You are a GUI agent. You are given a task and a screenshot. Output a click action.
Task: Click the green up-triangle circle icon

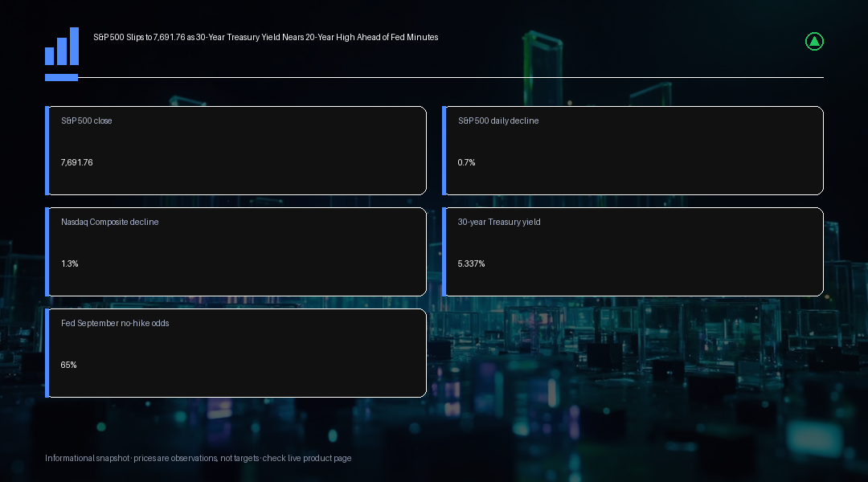(814, 42)
